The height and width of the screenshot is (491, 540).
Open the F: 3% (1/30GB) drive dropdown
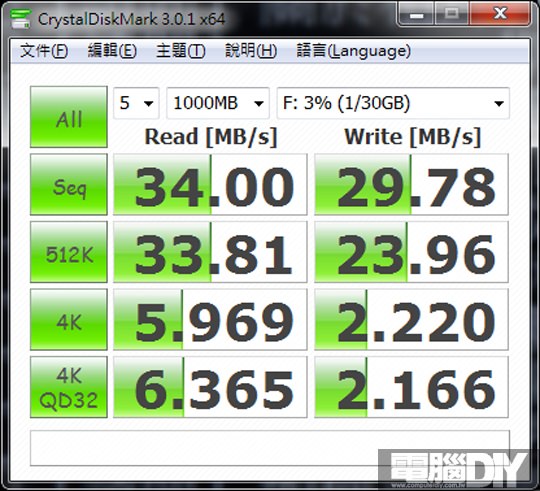tap(393, 103)
